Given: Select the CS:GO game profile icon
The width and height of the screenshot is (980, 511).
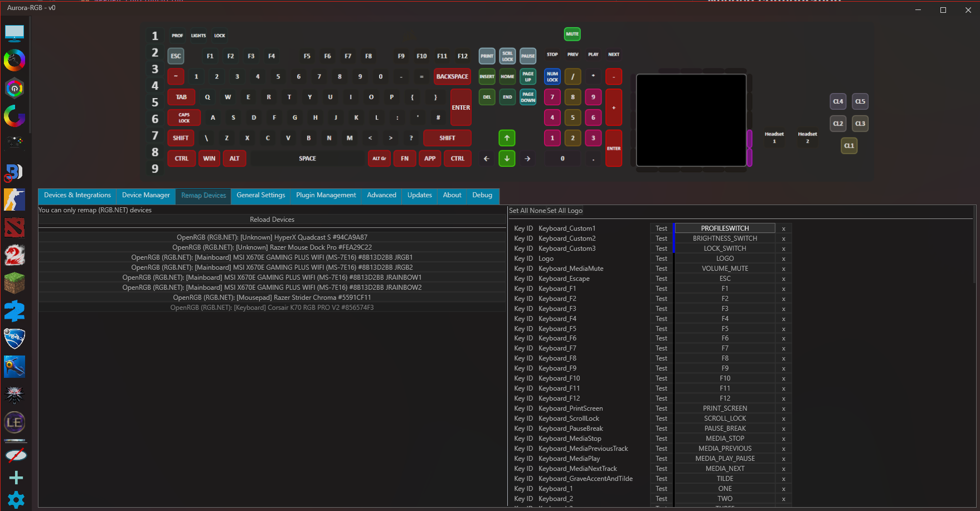Looking at the screenshot, I should (x=14, y=199).
